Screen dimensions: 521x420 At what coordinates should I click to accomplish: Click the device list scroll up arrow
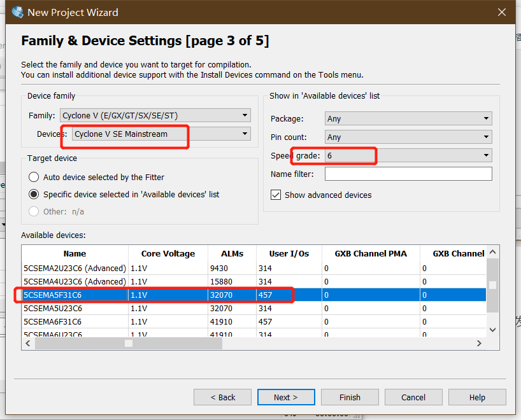[493, 252]
